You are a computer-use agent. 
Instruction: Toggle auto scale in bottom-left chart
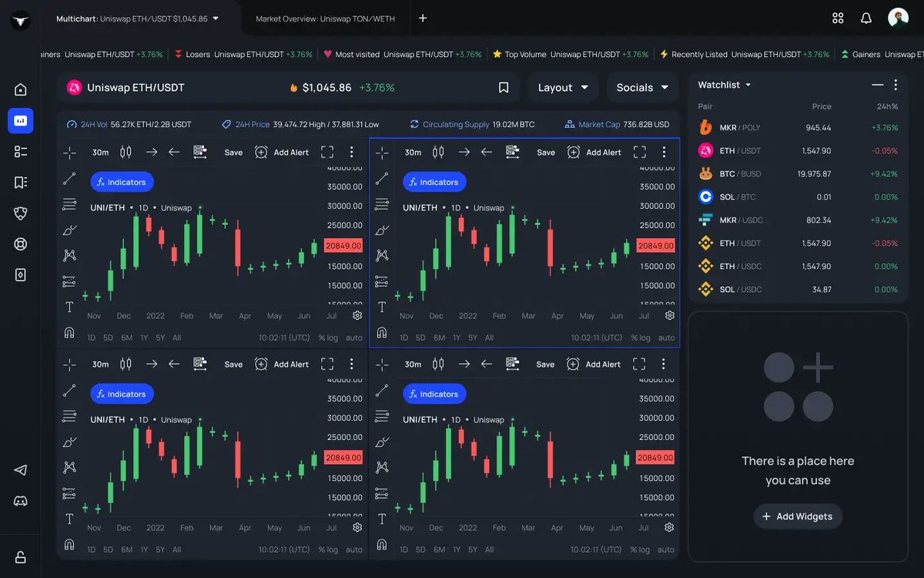tap(354, 549)
